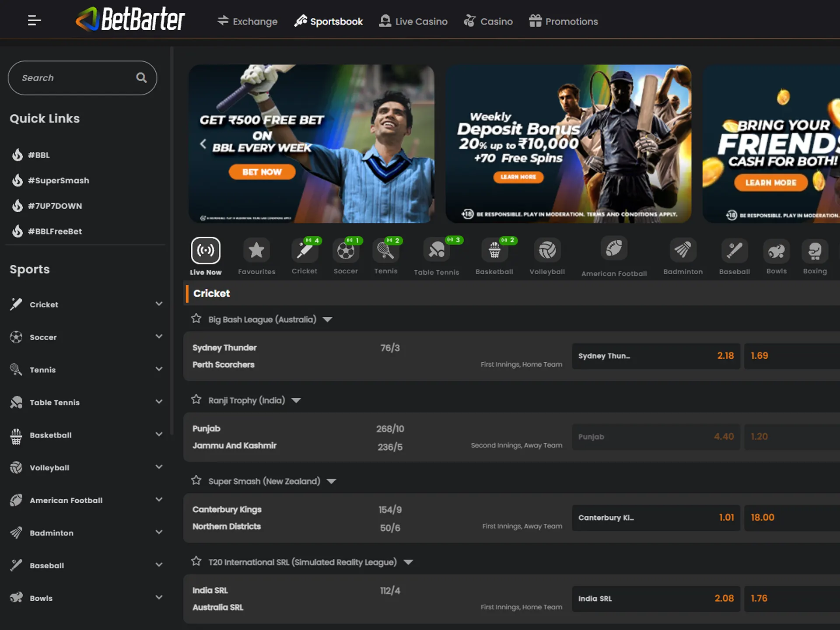Select the American Football icon in sports strip
Image resolution: width=840 pixels, height=630 pixels.
(614, 249)
